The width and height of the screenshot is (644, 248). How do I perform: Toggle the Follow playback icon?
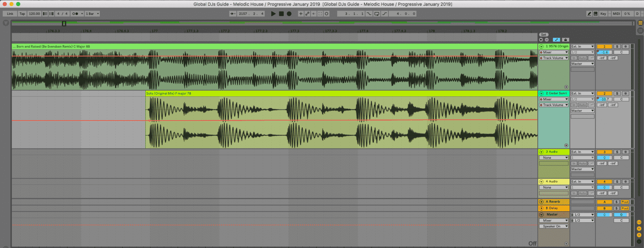(233, 14)
